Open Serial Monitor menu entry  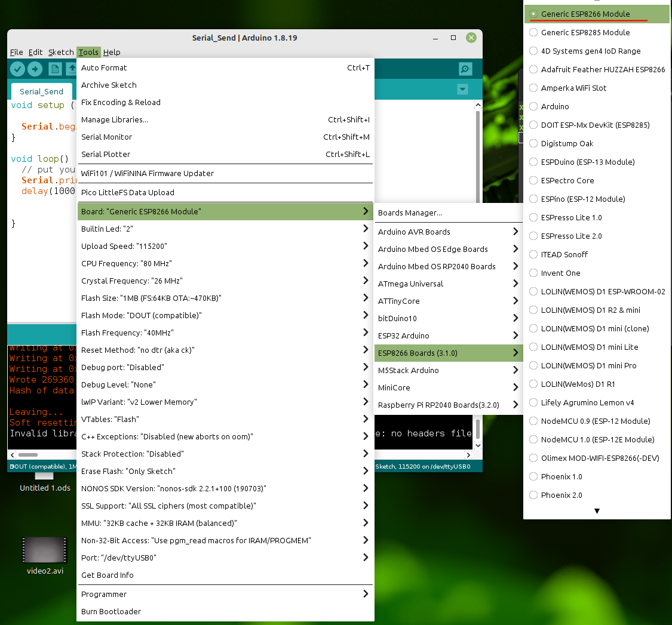pos(225,137)
